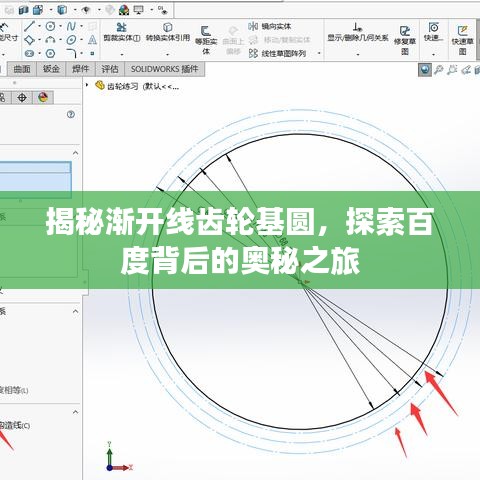Select the Corner Rectangle tool
The image size is (480, 480).
pyautogui.click(x=29, y=40)
